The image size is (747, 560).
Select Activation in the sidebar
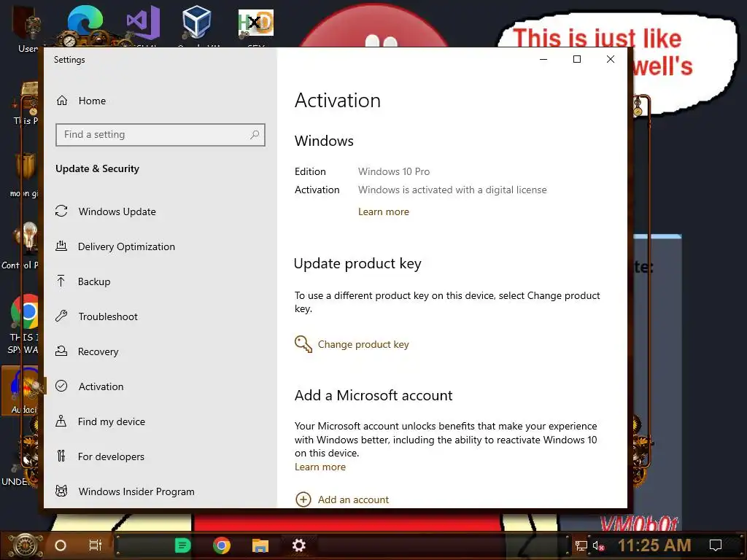pyautogui.click(x=101, y=386)
